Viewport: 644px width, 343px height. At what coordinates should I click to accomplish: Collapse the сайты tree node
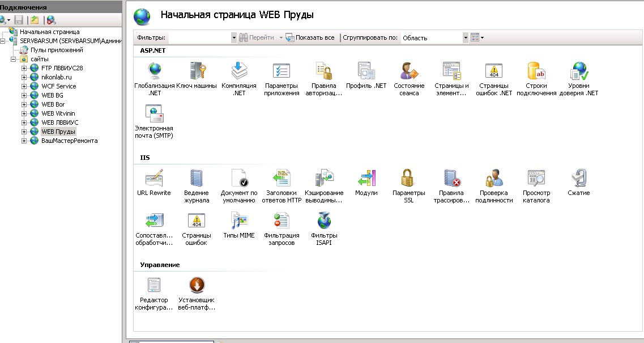13,59
